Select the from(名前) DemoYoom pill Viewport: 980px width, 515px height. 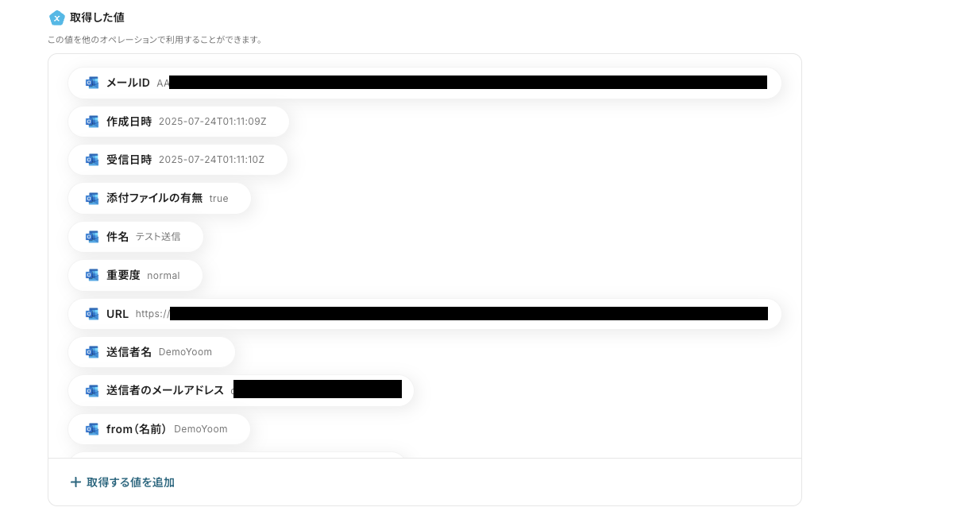[159, 429]
